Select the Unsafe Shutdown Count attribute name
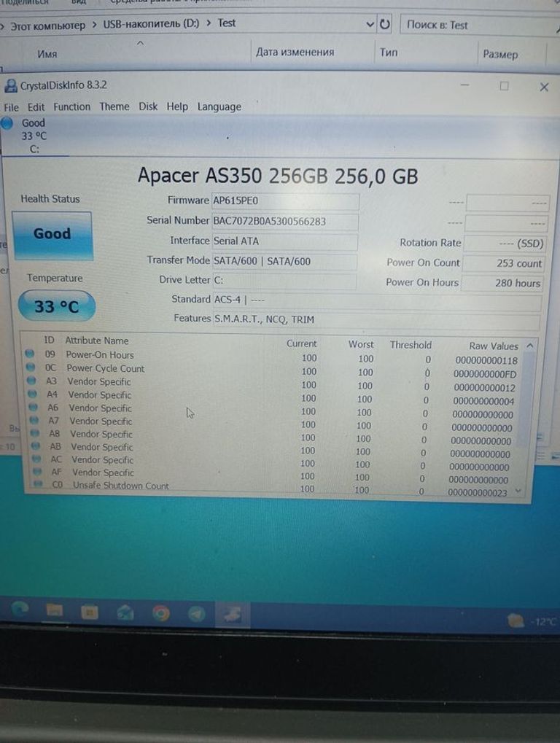560x743 pixels. tap(121, 486)
